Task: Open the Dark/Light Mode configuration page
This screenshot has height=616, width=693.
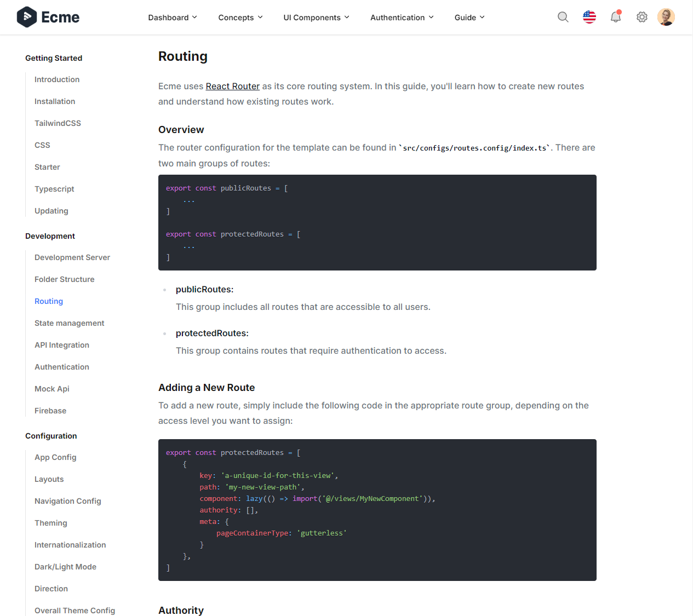Action: click(x=65, y=567)
